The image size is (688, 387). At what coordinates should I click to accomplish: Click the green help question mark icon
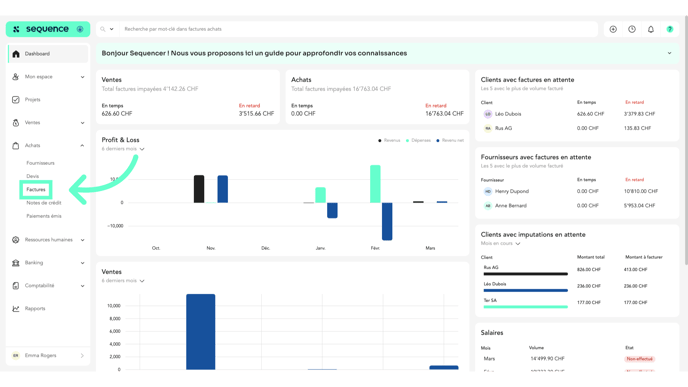(x=670, y=29)
